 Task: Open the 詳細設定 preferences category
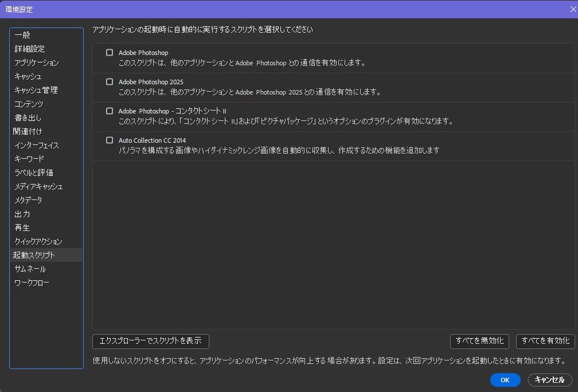coord(46,49)
